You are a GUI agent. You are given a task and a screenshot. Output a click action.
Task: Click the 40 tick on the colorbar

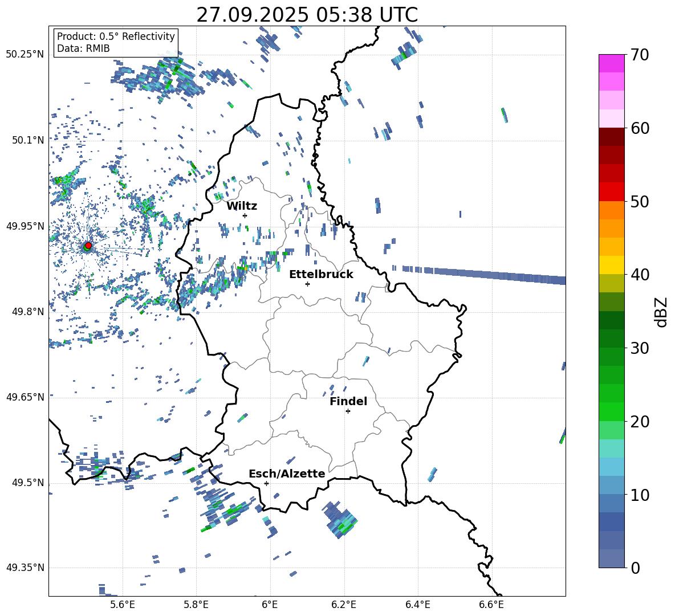coord(640,275)
